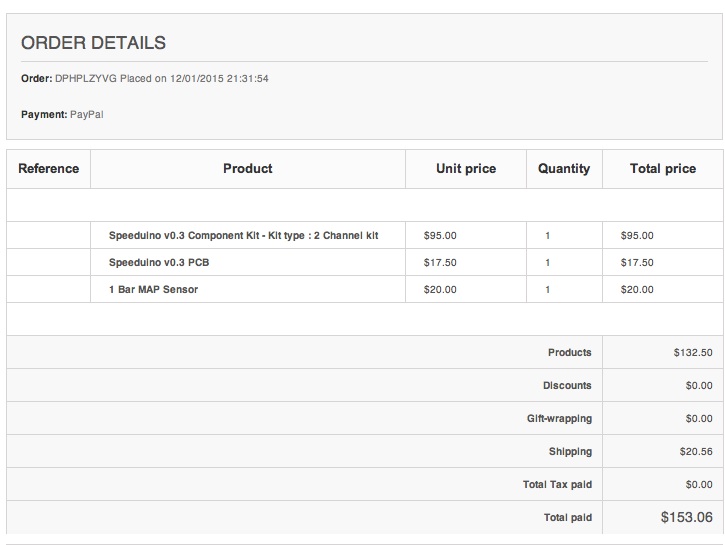Open the Speeduino v0.3 PCB product

(x=159, y=263)
